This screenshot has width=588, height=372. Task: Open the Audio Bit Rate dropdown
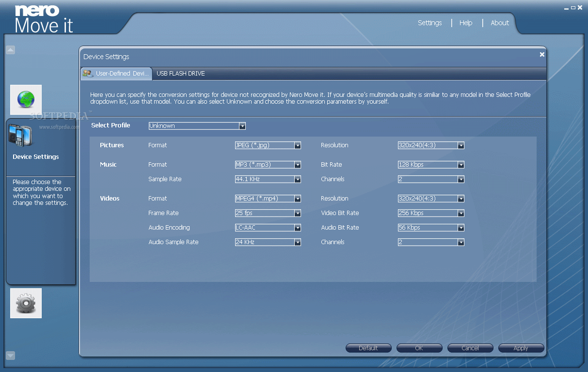coord(431,228)
